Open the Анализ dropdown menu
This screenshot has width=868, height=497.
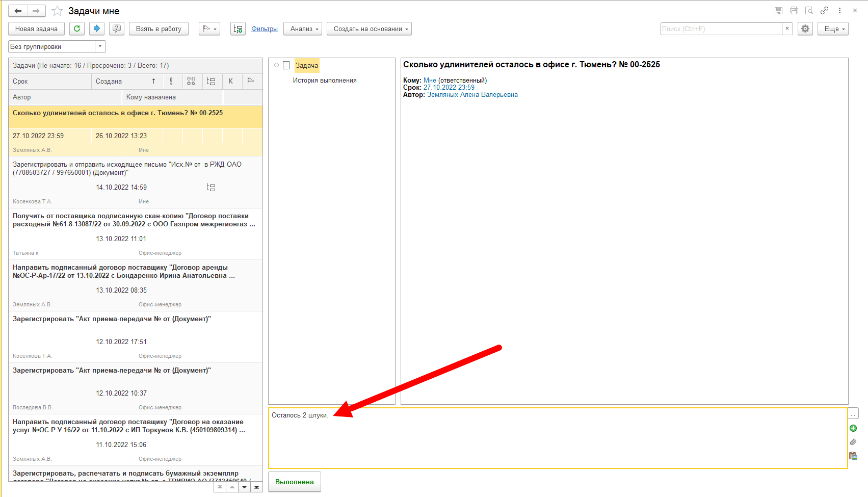303,29
